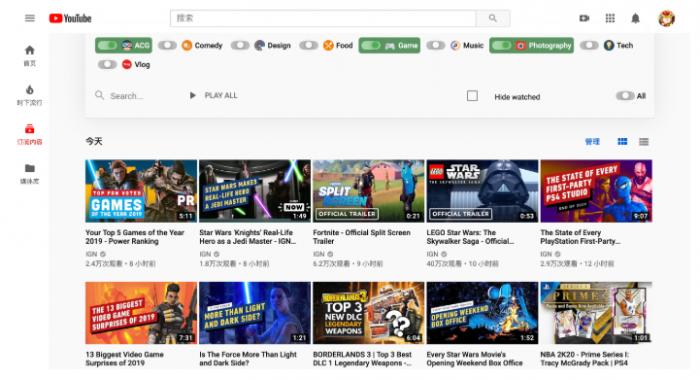Click the YouTube logo
The width and height of the screenshot is (700, 380).
[x=71, y=18]
